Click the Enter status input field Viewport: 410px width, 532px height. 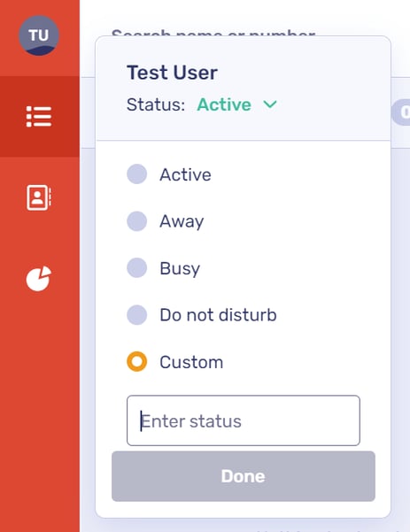[x=244, y=420]
